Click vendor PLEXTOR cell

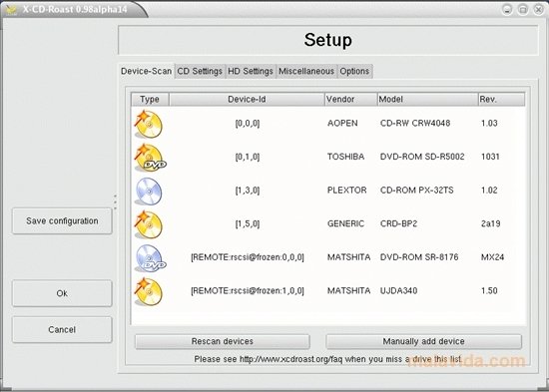pos(347,191)
